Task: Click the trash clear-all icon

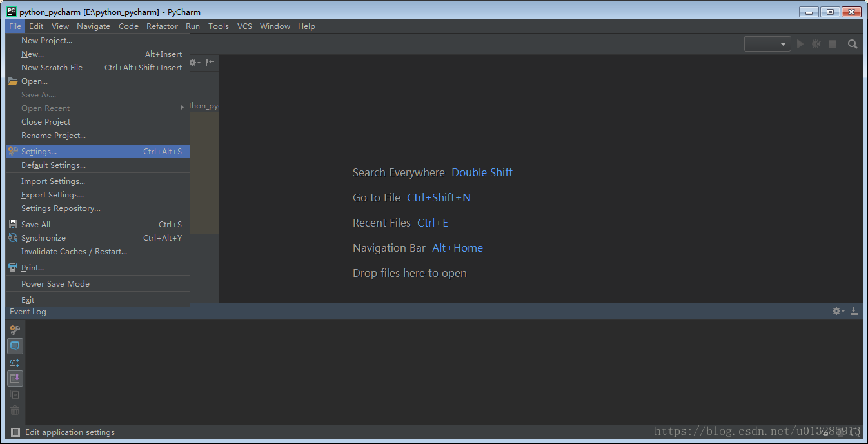Action: [x=15, y=410]
